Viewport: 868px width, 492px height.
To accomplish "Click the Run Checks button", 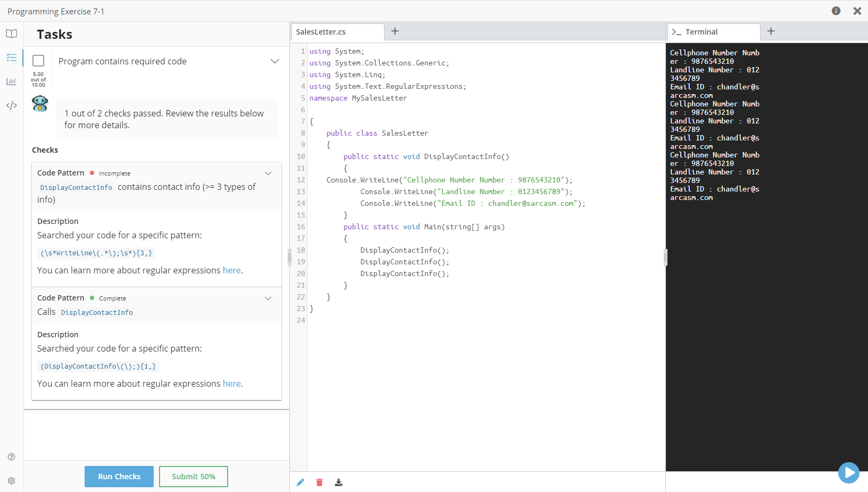I will [119, 477].
